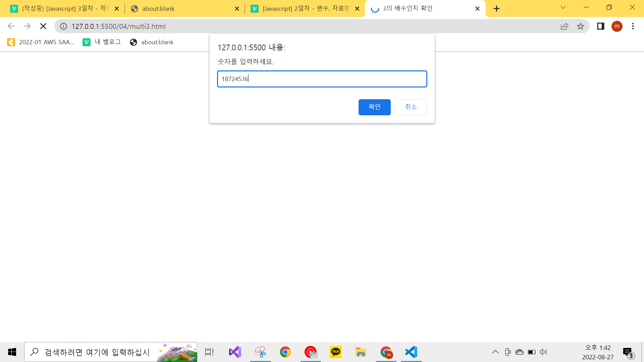This screenshot has height=362, width=644.
Task: View site information icon beside the URL
Action: point(63,26)
